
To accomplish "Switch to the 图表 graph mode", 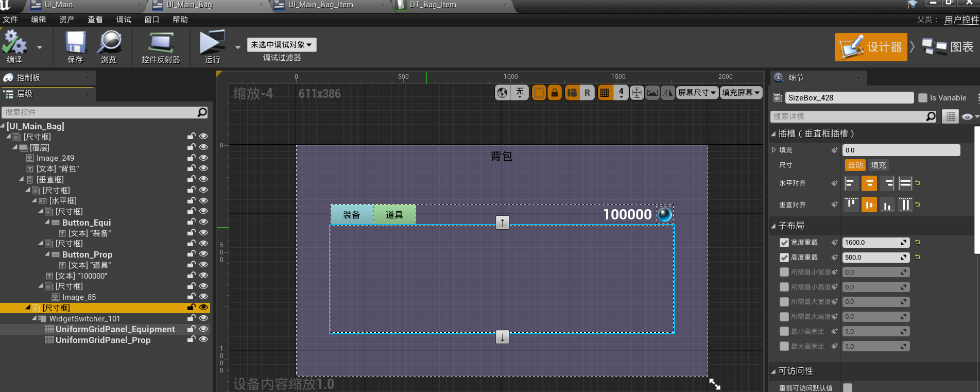I will [948, 47].
